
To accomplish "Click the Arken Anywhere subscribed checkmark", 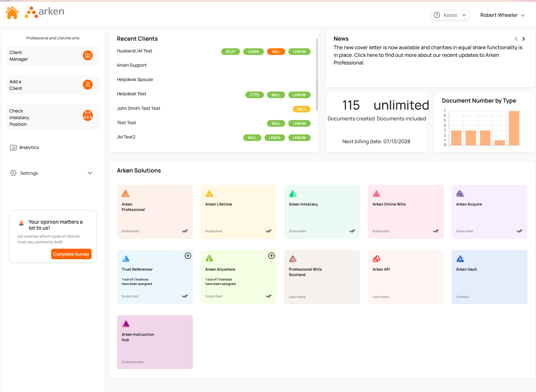I will [x=269, y=296].
